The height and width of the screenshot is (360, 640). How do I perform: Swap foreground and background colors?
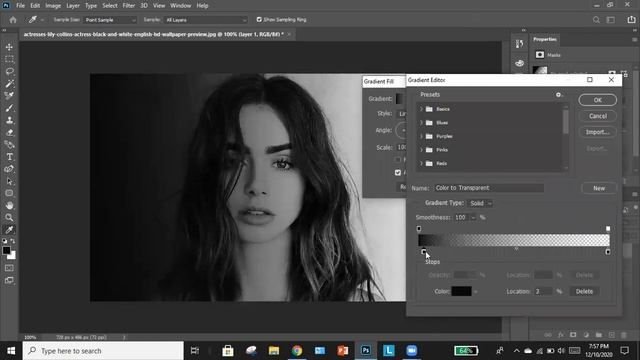click(13, 241)
